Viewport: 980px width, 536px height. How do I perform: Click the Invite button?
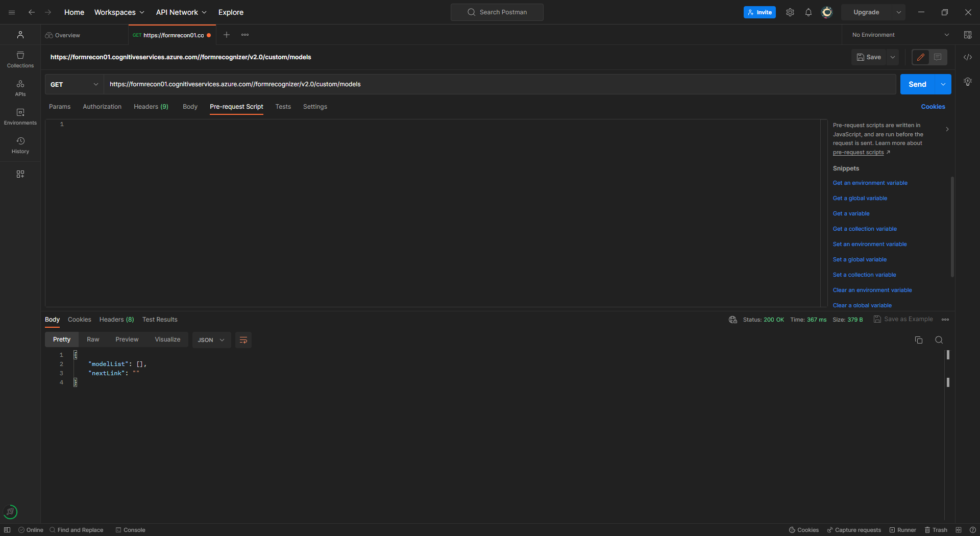[759, 12]
